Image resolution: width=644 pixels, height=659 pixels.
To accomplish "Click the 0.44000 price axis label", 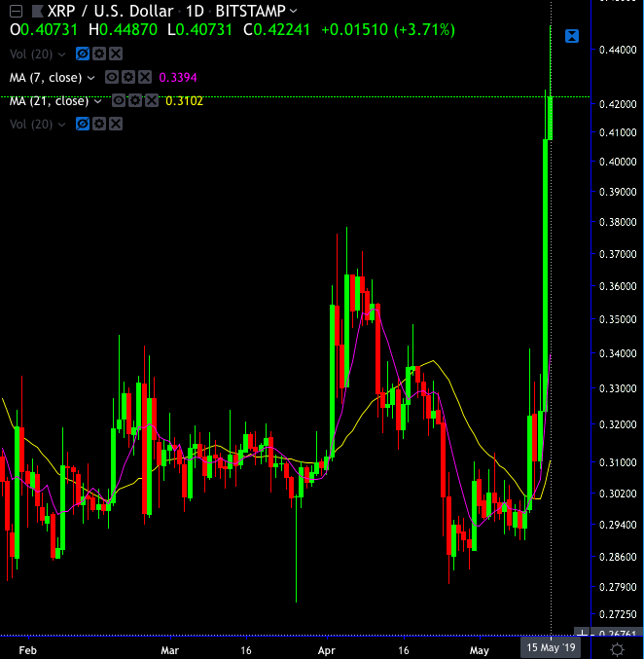I will tap(618, 50).
